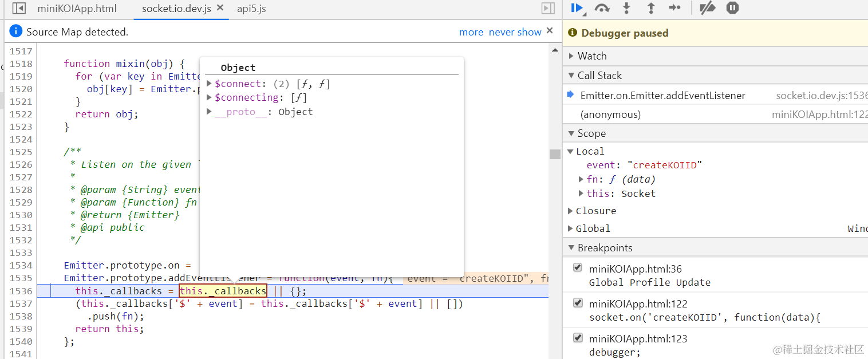868x359 pixels.
Task: Click the Source Map info icon
Action: tap(16, 31)
